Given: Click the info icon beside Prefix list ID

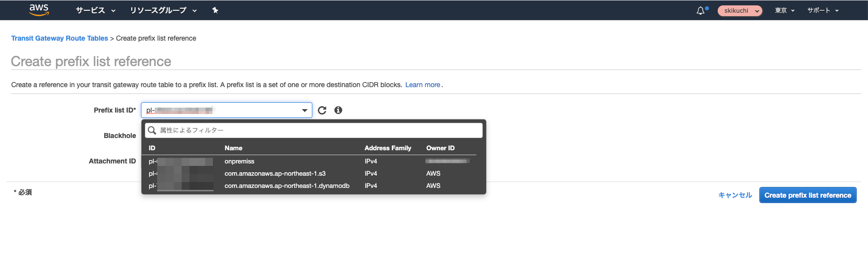Looking at the screenshot, I should (338, 110).
